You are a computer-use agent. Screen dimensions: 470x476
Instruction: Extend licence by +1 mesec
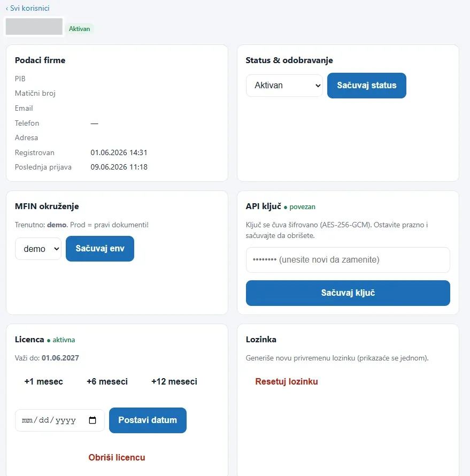pos(44,381)
